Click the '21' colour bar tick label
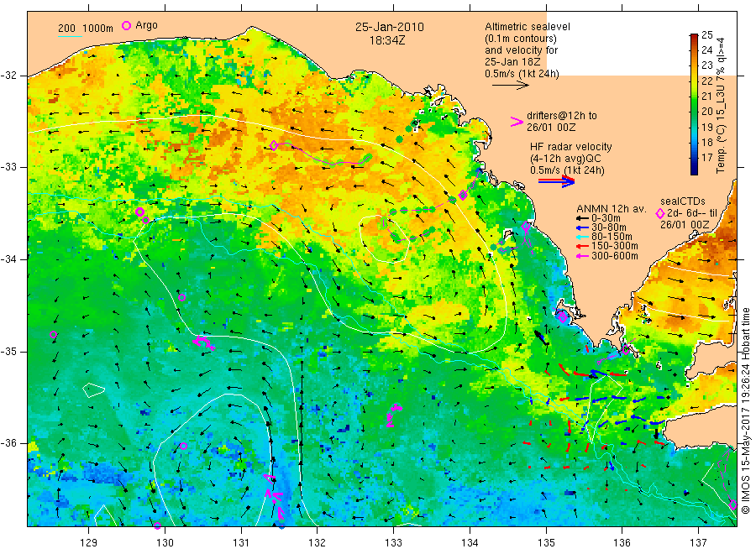The width and height of the screenshot is (756, 554). point(707,96)
